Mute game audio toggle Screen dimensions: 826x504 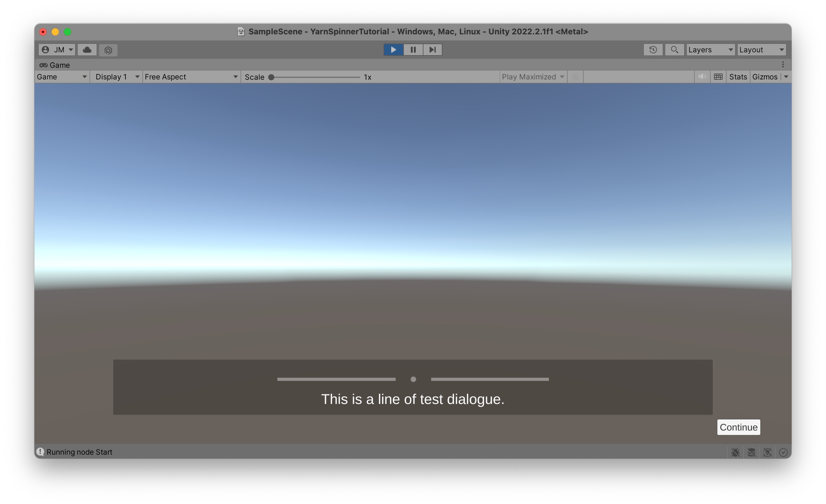click(x=702, y=77)
